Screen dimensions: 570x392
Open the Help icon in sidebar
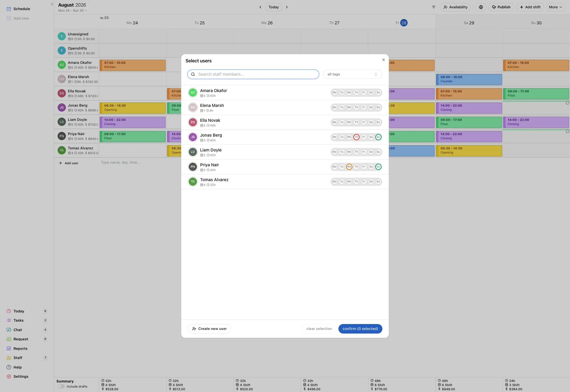pos(9,367)
